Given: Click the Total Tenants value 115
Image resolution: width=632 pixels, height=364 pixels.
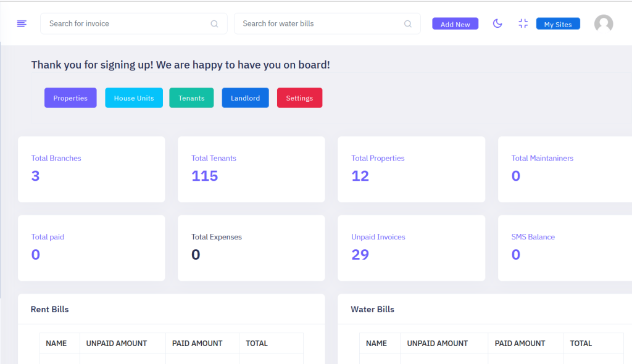Looking at the screenshot, I should coord(204,176).
